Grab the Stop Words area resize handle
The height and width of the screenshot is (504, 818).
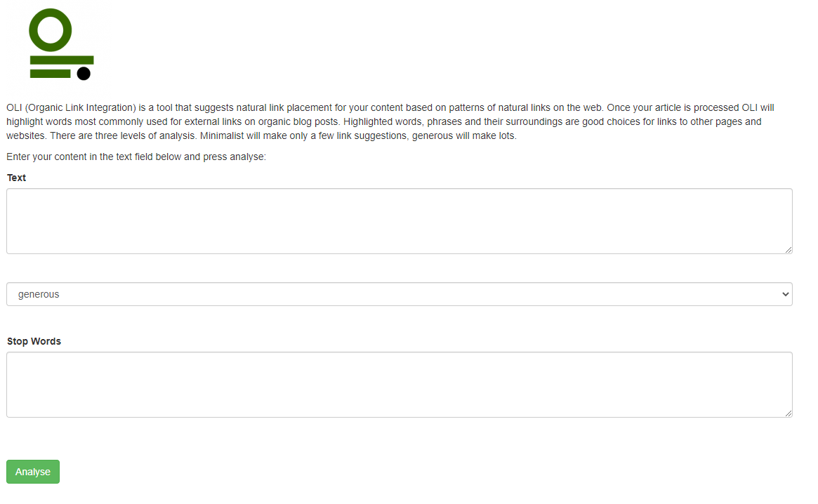789,413
